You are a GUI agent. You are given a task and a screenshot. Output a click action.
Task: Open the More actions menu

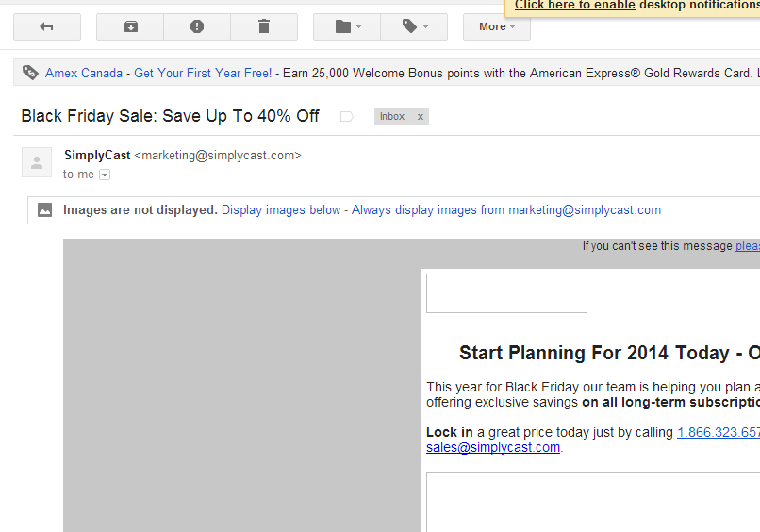point(497,26)
